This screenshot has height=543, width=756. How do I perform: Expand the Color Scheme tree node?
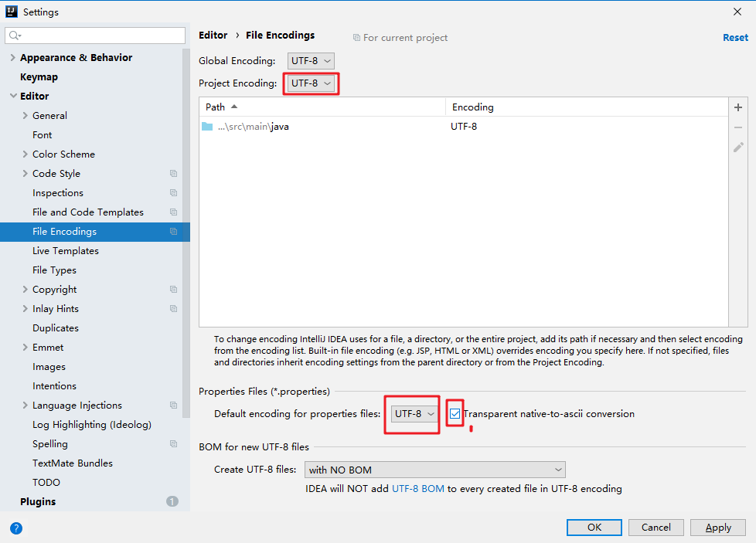point(25,154)
